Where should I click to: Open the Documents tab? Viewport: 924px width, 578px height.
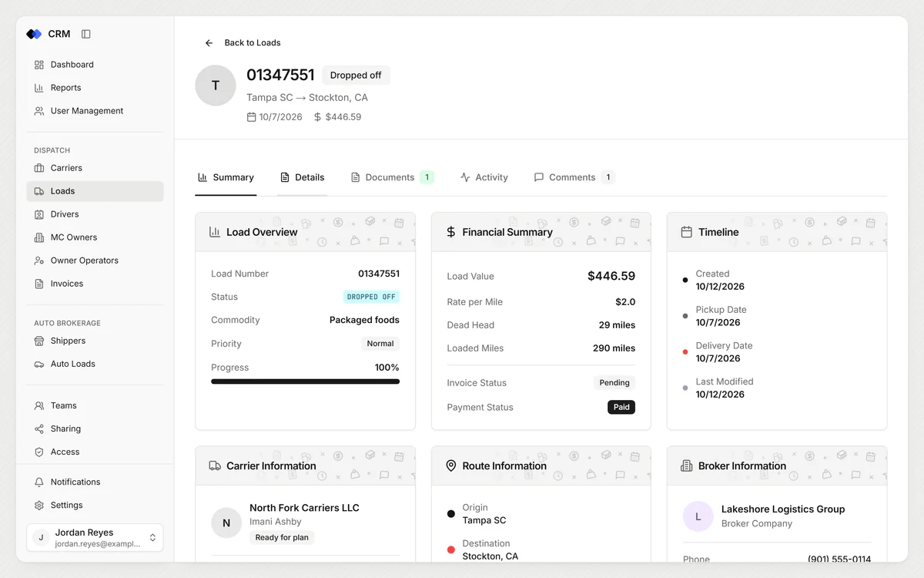click(x=392, y=177)
